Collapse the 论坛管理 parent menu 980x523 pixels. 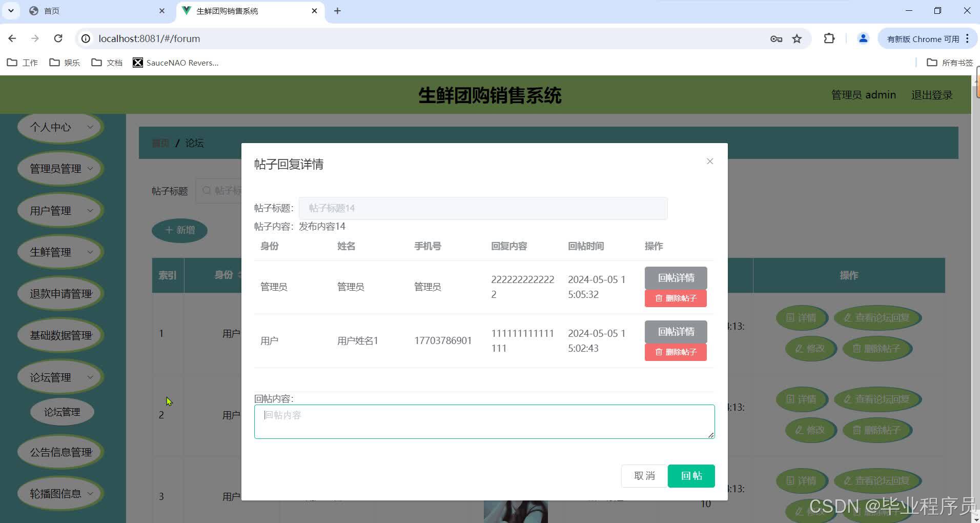60,377
